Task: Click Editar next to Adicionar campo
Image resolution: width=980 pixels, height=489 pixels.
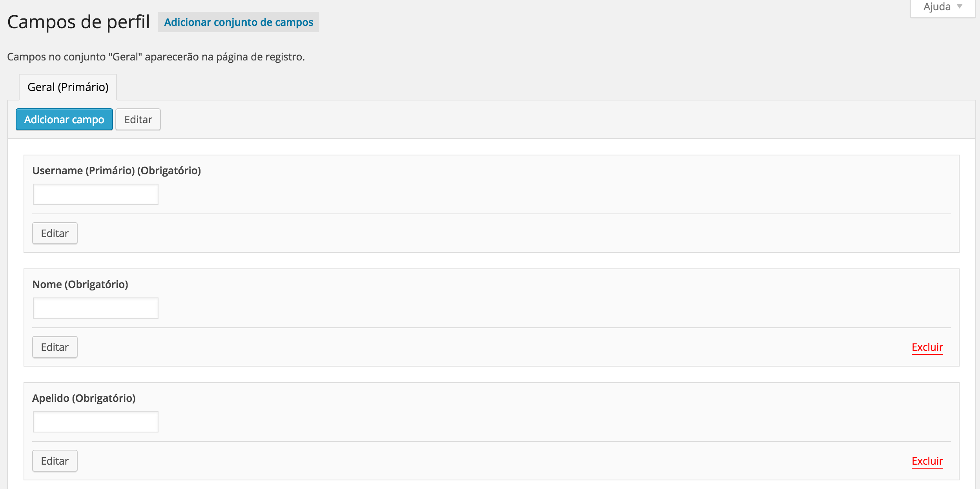Action: coord(138,120)
